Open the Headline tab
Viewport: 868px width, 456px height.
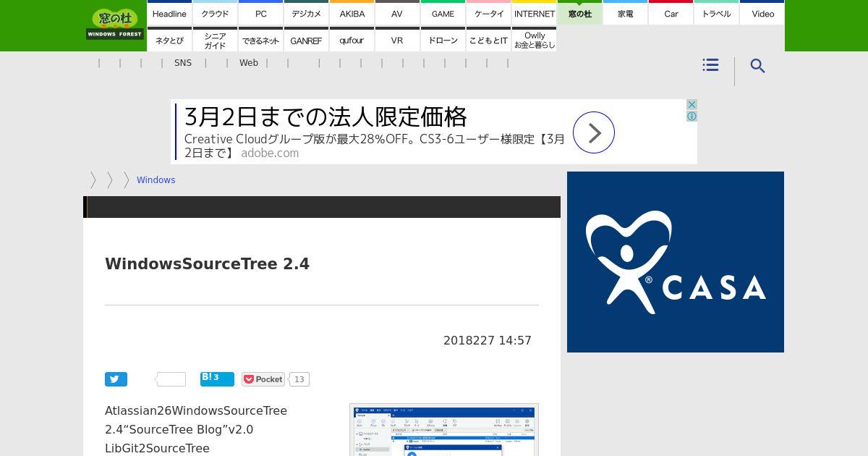click(x=169, y=13)
